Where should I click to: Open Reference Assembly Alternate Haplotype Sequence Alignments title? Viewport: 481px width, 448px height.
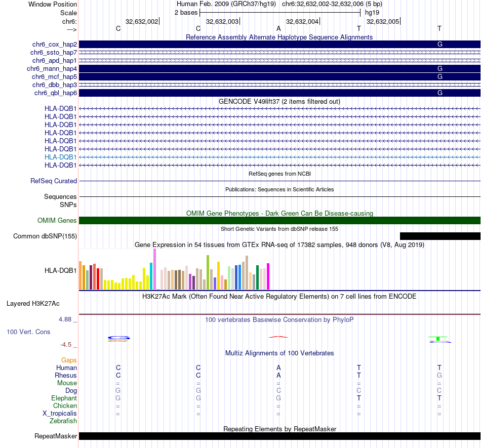tap(279, 37)
